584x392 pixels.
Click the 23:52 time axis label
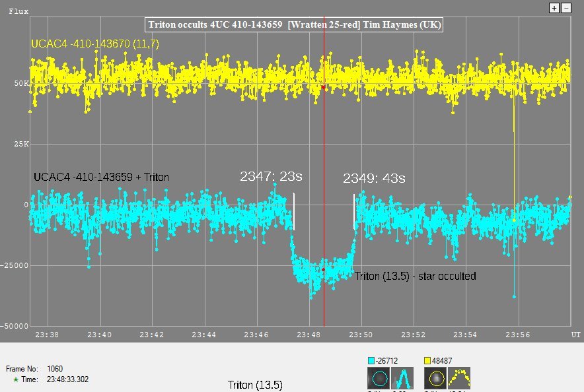click(413, 335)
